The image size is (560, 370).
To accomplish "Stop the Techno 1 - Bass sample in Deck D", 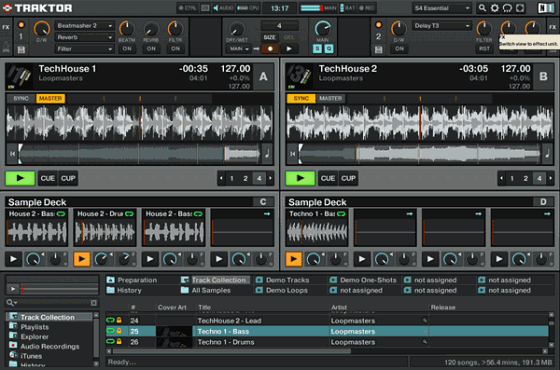I will click(294, 259).
